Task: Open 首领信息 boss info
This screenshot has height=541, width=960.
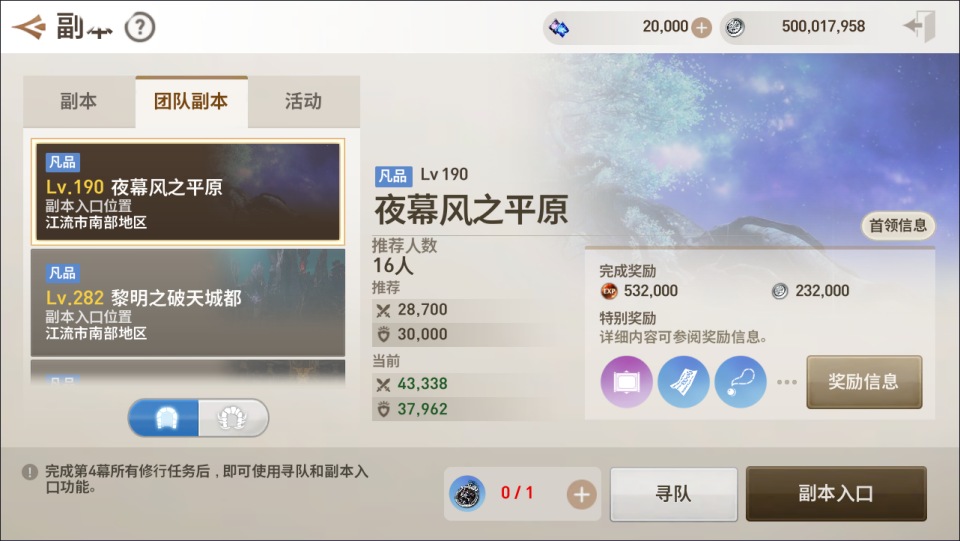Action: 898,226
